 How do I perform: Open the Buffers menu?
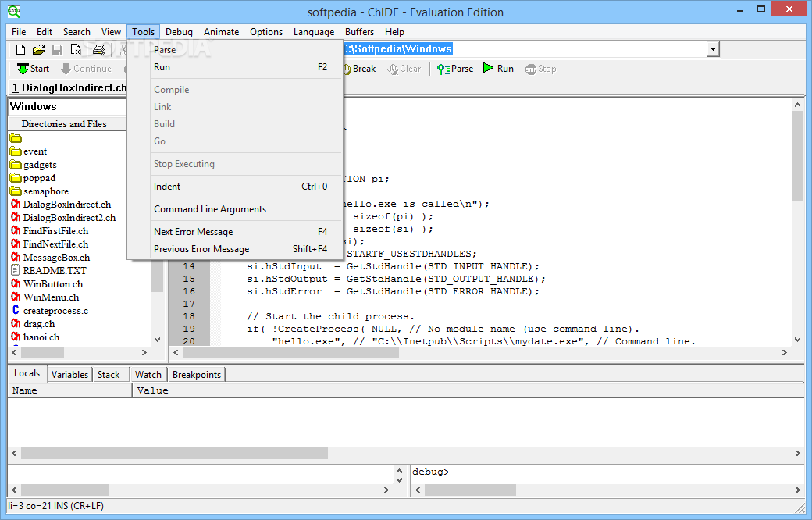[x=359, y=32]
